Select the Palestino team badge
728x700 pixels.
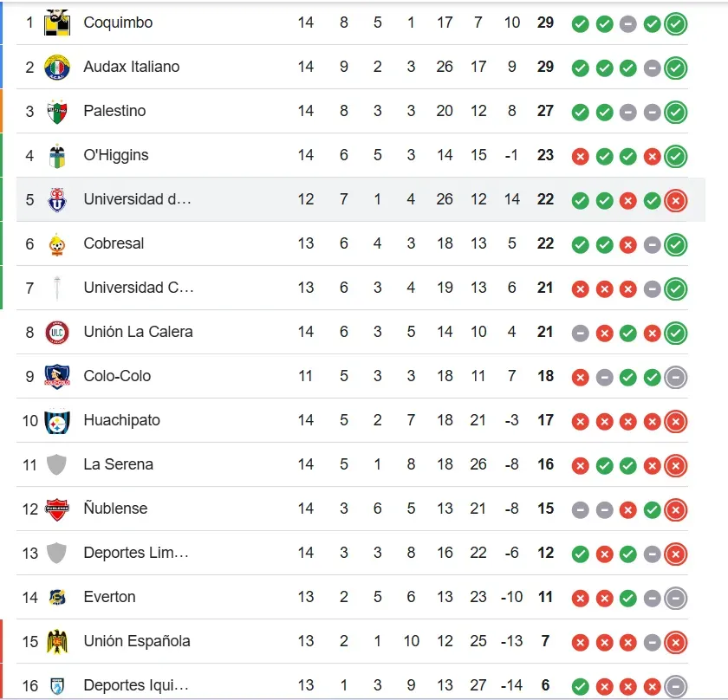[56, 111]
